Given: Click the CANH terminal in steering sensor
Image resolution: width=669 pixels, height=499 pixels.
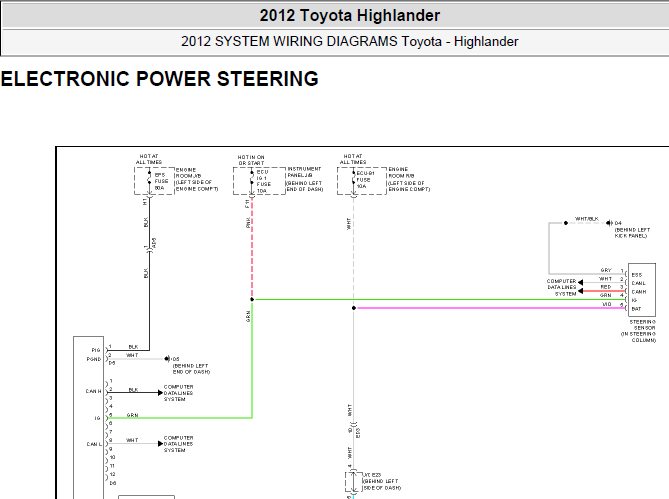Looking at the screenshot, I should click(x=639, y=292).
